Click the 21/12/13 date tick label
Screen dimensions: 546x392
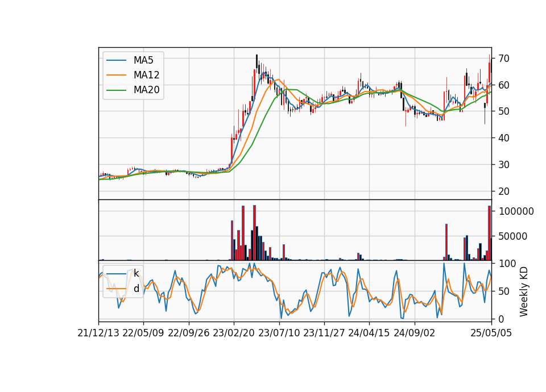(x=98, y=333)
